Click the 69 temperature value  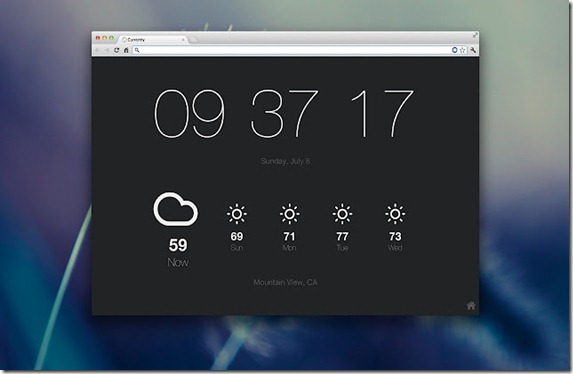pyautogui.click(x=237, y=237)
